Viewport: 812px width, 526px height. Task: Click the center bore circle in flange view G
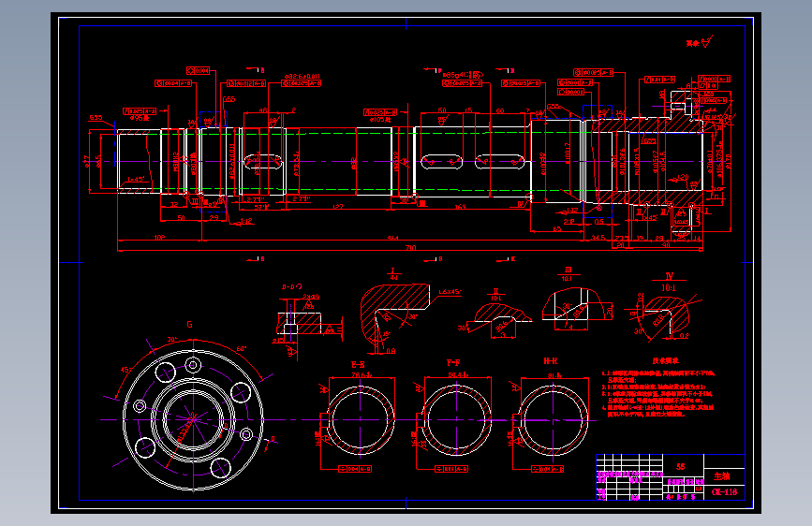pos(193,419)
